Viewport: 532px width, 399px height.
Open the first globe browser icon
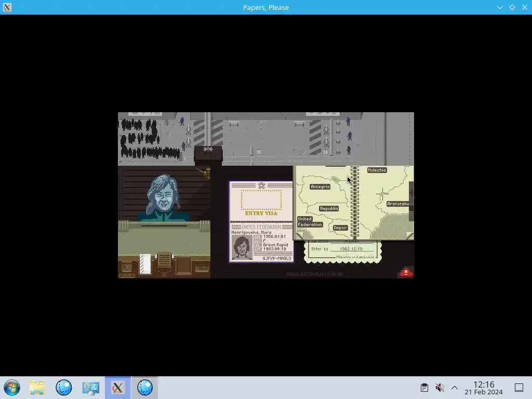64,388
